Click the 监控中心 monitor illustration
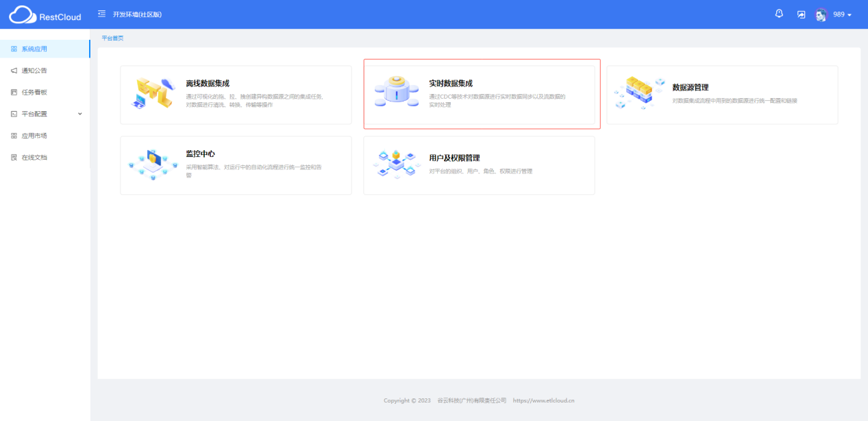 152,164
